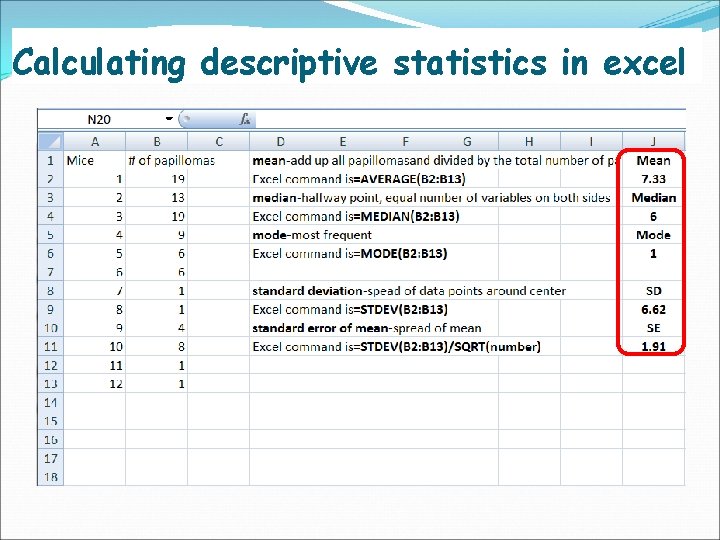Click the =MEDIAN(B2:B13) command cell
Image resolution: width=720 pixels, height=540 pixels.
point(356,216)
